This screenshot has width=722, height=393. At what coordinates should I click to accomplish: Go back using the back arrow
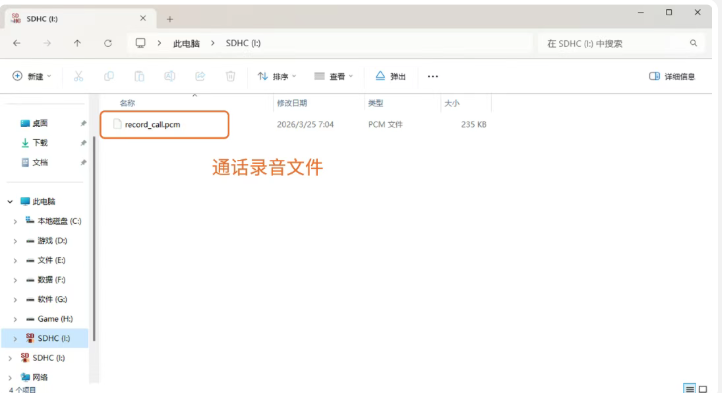tap(17, 43)
